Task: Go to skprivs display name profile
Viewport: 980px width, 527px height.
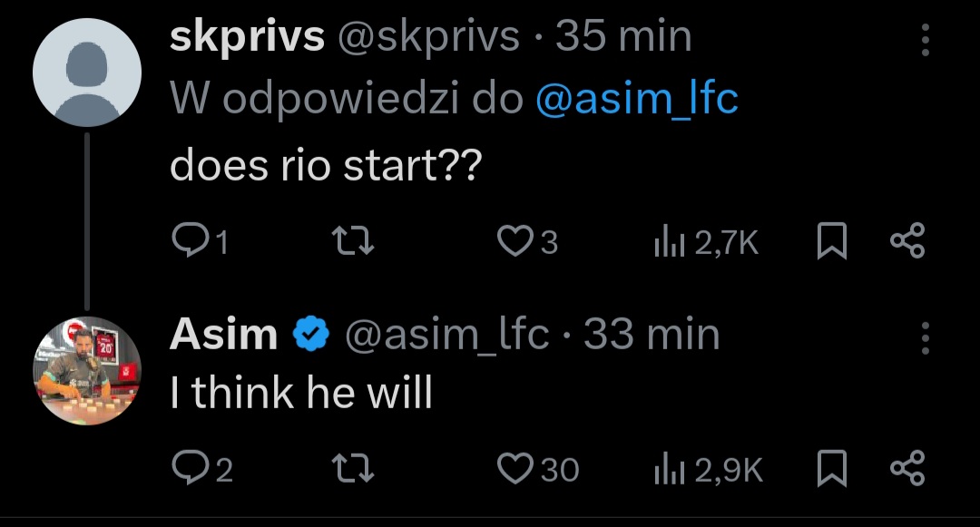Action: pyautogui.click(x=247, y=37)
